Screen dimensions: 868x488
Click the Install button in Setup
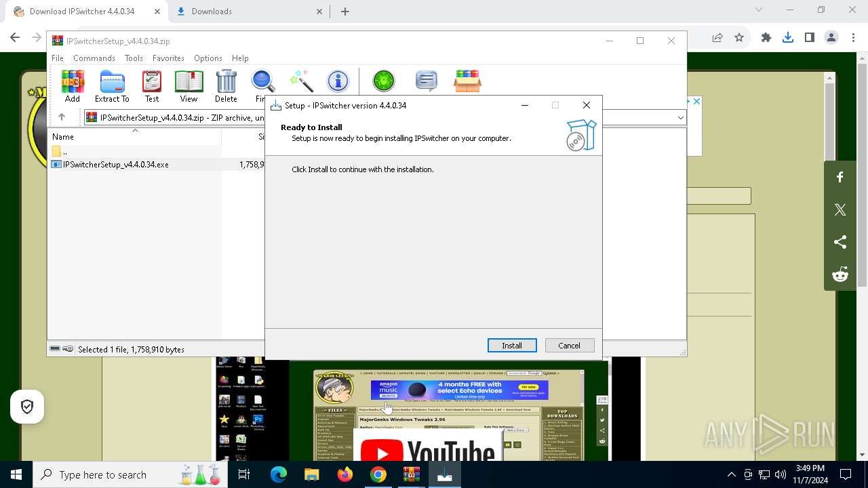click(512, 346)
